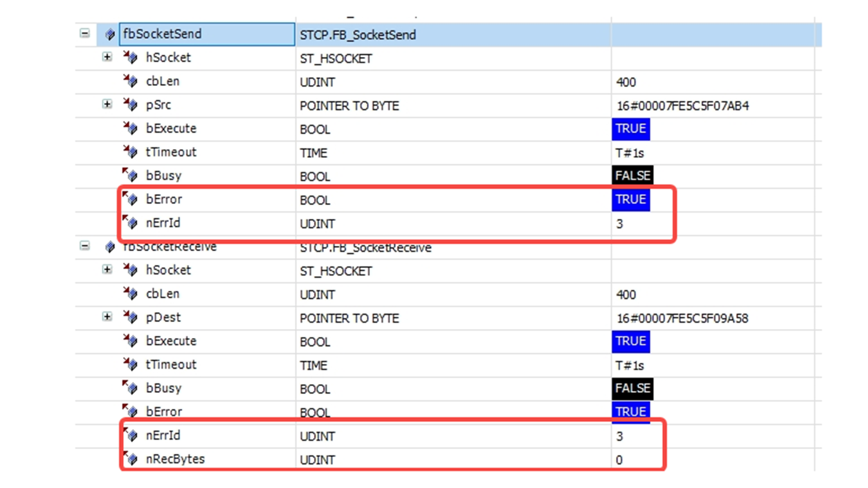The height and width of the screenshot is (488, 868).
Task: Click input variable icon beside cbLen under fbSocketSend
Action: tap(131, 81)
